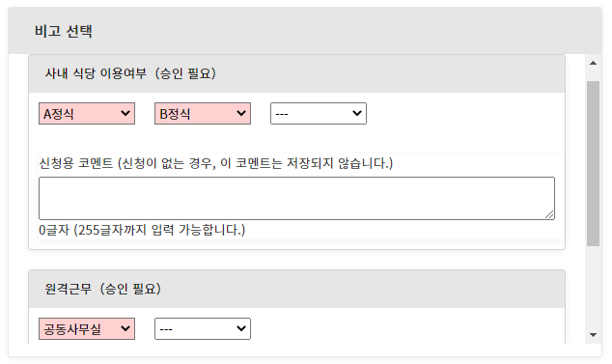
Task: Click the 신청용 코멘트 description label
Action: tap(216, 163)
